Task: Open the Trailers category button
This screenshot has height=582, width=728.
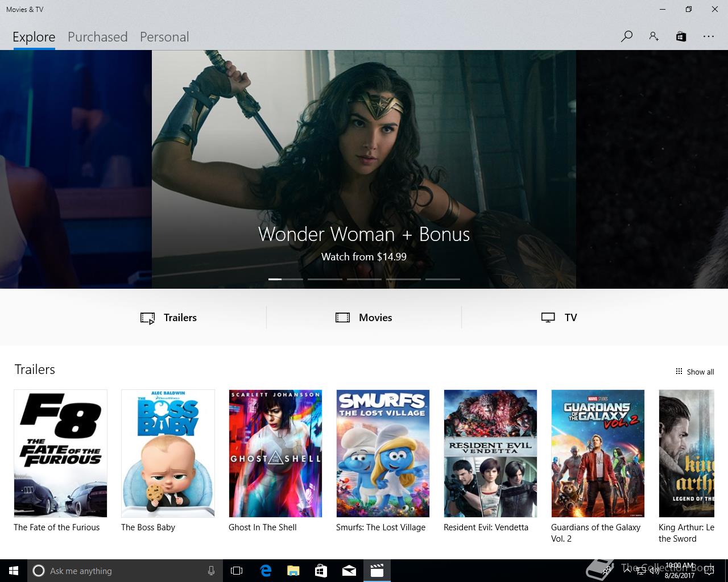Action: pyautogui.click(x=168, y=318)
